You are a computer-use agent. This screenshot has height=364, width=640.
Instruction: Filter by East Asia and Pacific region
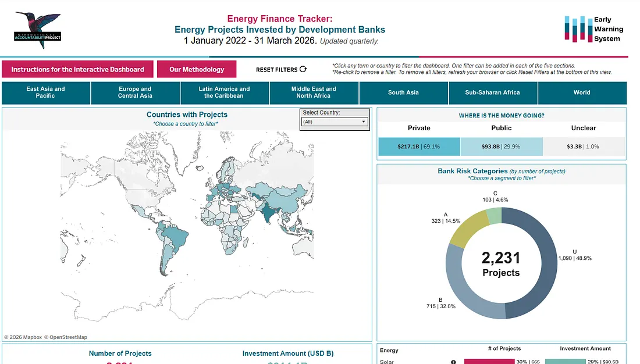(x=46, y=92)
